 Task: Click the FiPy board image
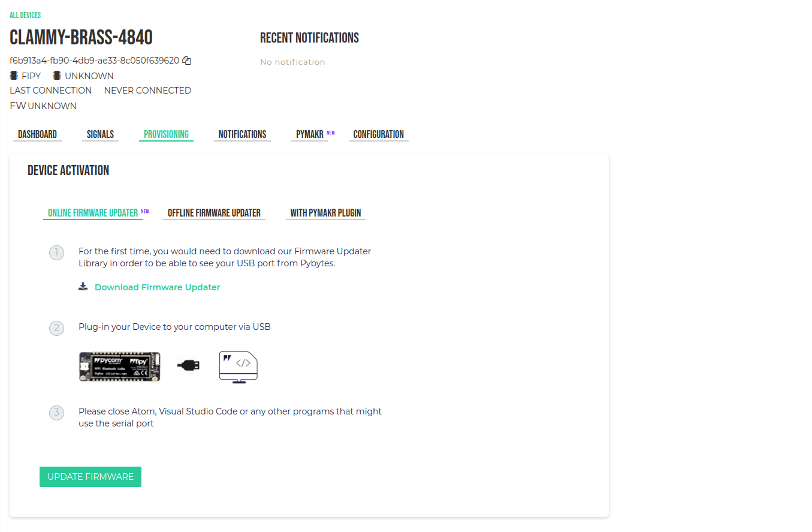pyautogui.click(x=120, y=366)
